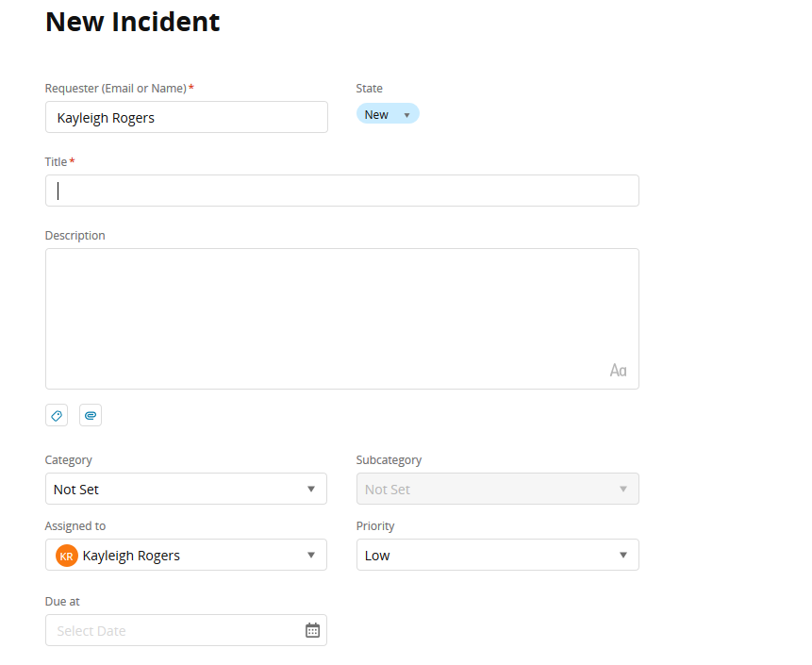Add tags using the tag icon
The height and width of the screenshot is (665, 812).
(x=57, y=415)
